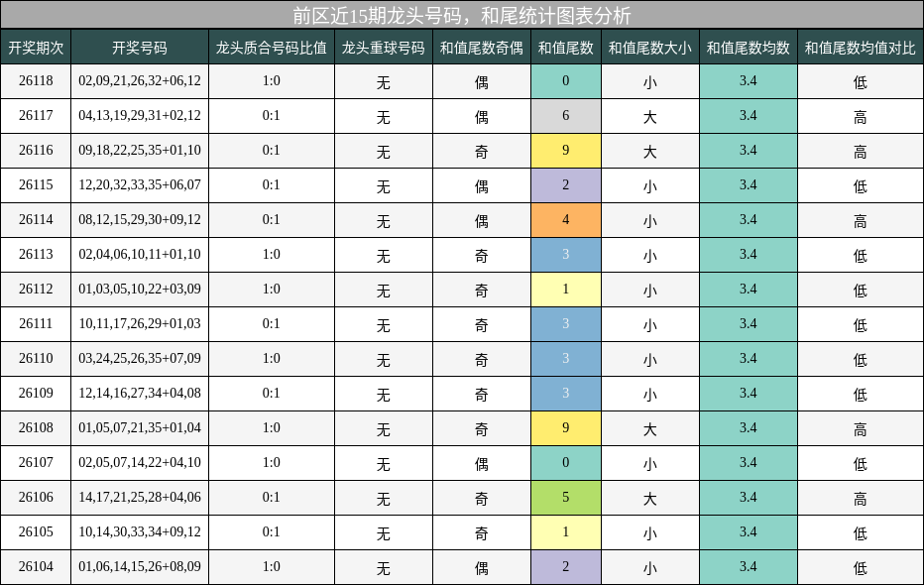Select issue number 26105
The image size is (924, 585).
[x=36, y=532]
